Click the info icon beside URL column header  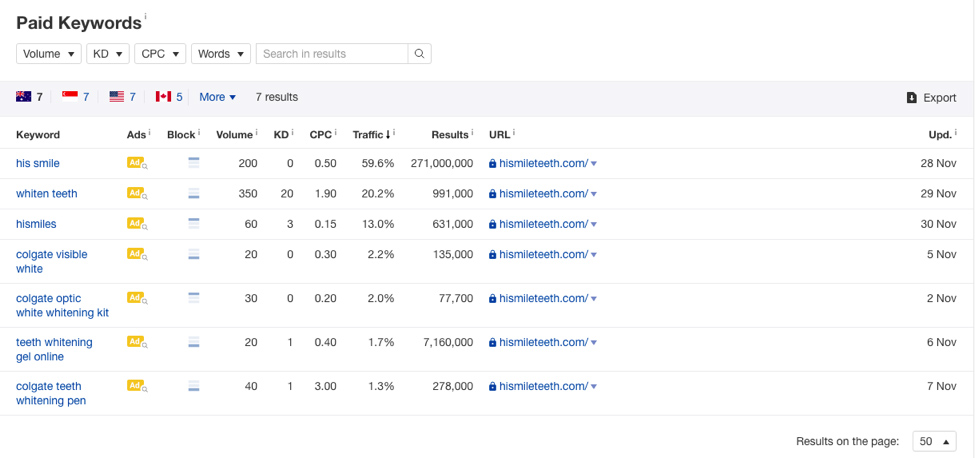514,132
